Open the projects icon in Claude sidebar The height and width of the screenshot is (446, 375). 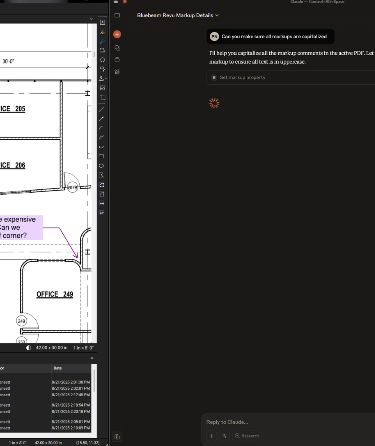pos(117,60)
